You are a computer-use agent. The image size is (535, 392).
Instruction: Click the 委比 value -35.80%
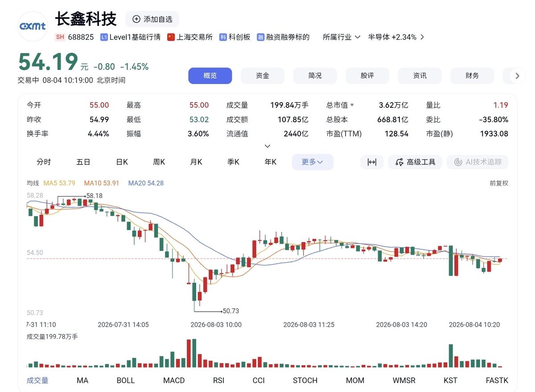pos(494,120)
